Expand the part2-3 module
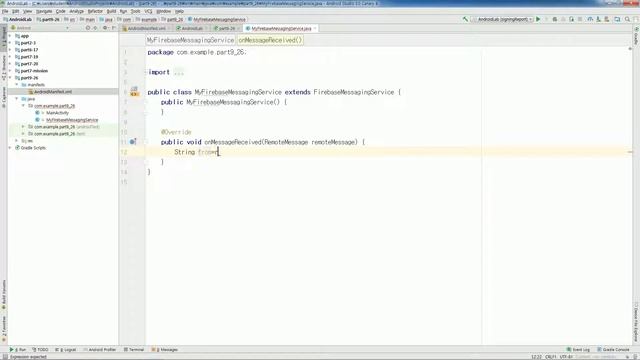The image size is (640, 360). pyautogui.click(x=10, y=43)
